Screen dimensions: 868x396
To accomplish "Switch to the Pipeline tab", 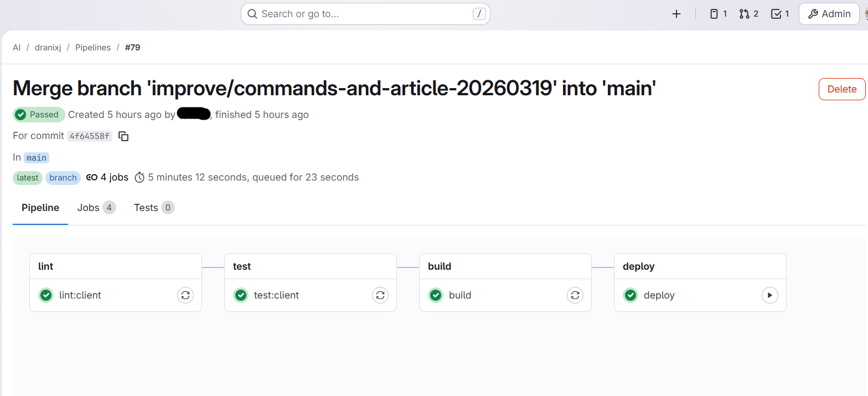I will pos(40,208).
